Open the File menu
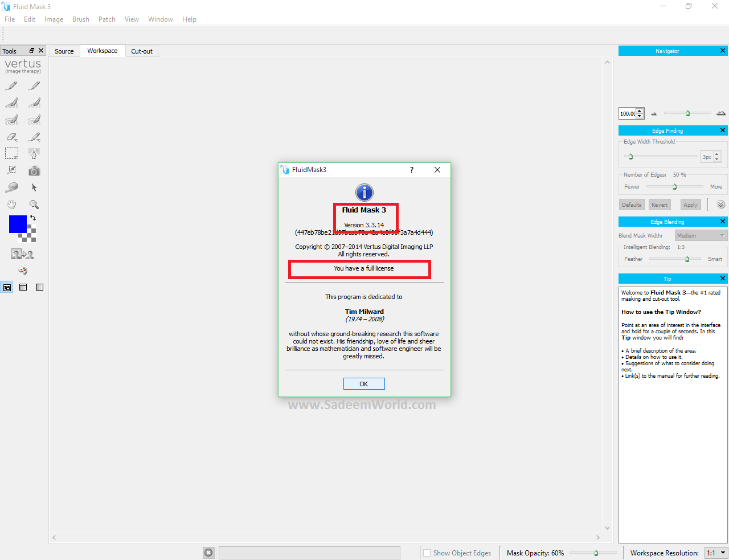 click(10, 19)
